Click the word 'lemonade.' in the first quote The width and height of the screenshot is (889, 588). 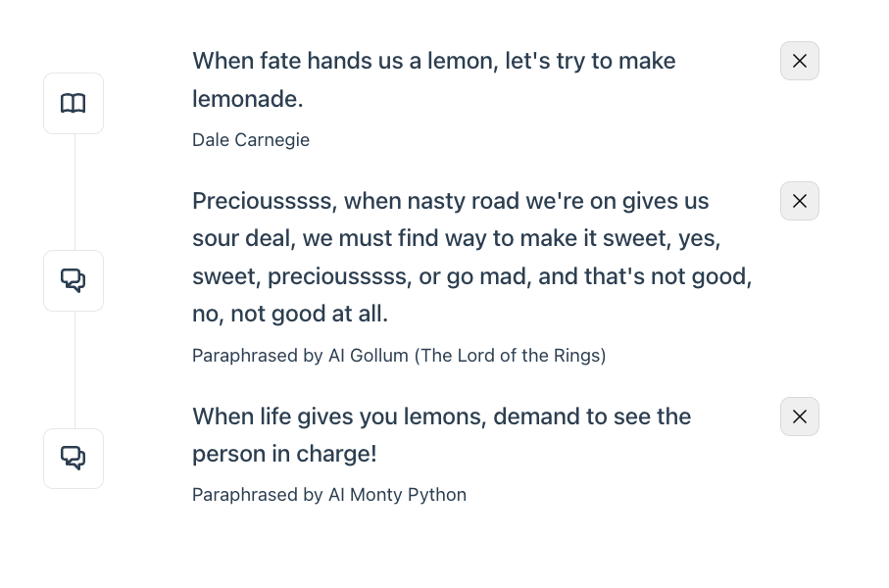pos(248,99)
